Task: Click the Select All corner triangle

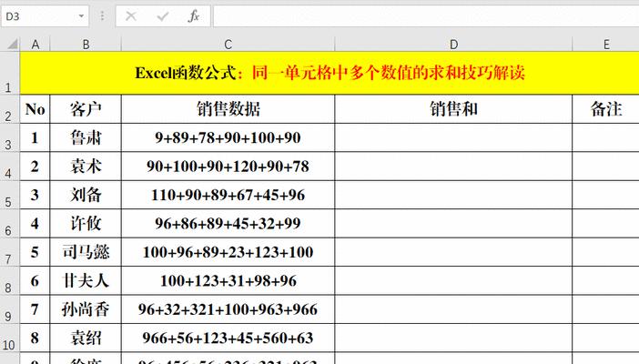Action: (12, 44)
